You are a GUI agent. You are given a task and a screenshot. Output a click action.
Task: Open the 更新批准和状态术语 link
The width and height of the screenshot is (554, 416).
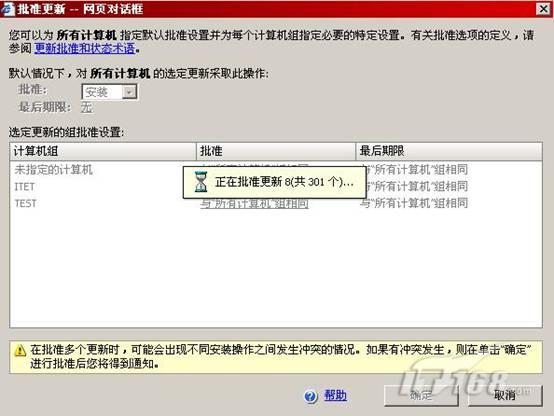point(85,48)
